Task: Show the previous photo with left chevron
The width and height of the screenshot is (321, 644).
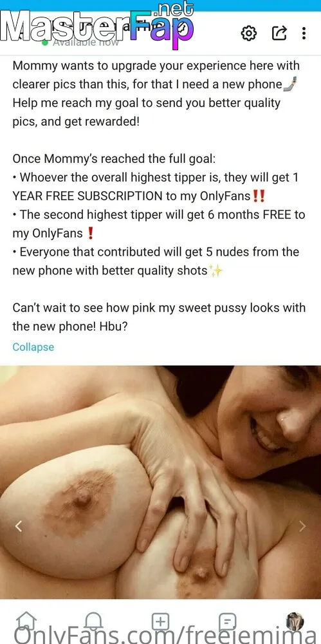Action: pyautogui.click(x=18, y=526)
